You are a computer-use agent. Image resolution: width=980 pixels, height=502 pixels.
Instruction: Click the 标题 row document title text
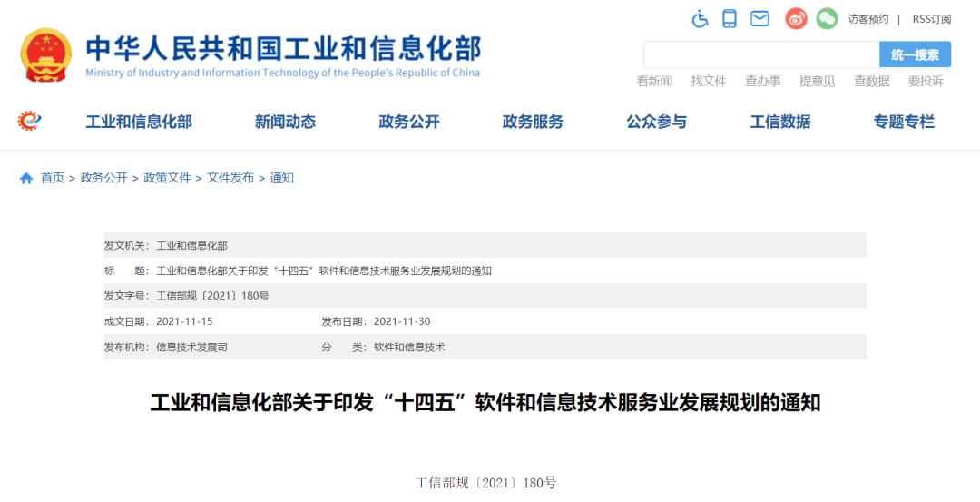[324, 271]
